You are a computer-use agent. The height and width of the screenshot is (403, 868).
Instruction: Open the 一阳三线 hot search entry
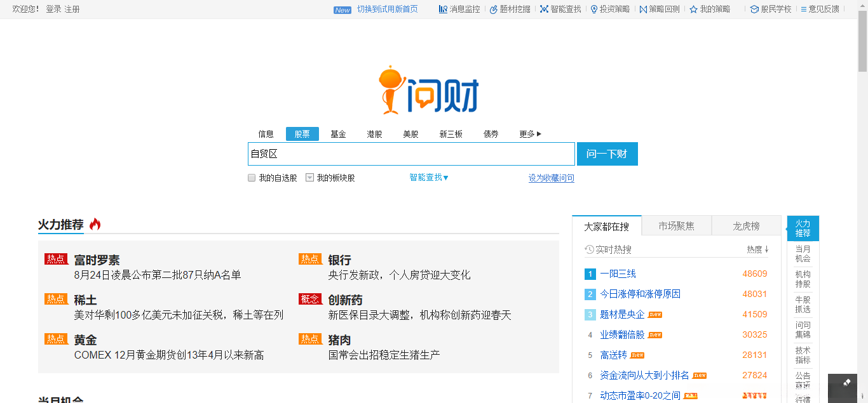pyautogui.click(x=620, y=274)
